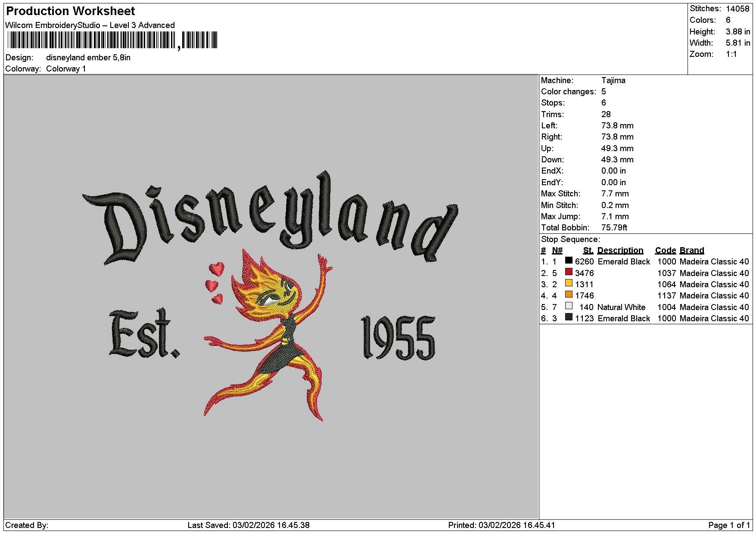Click the Max Stitch value 7.7 mm
This screenshot has height=534, width=756.
coord(615,194)
